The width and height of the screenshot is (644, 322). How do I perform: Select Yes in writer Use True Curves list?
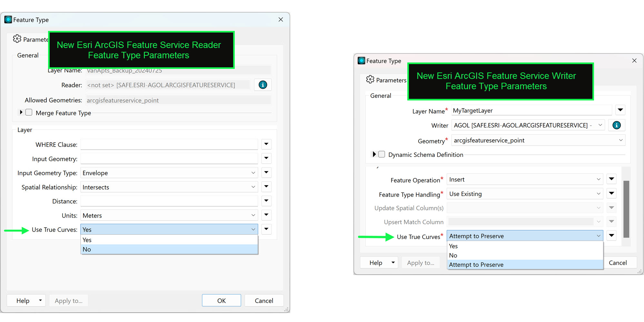pyautogui.click(x=525, y=246)
